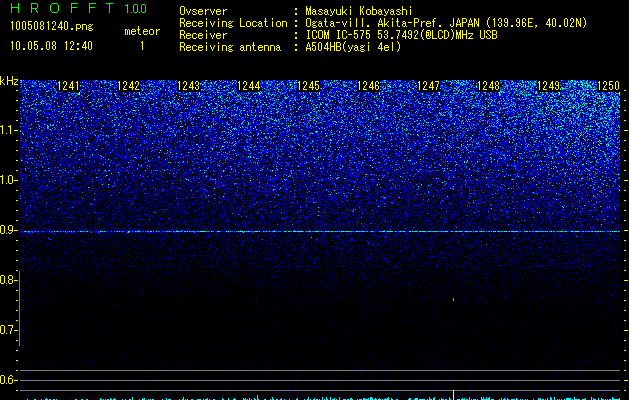Click the 1245 time marker
This screenshot has width=629, height=400.
(308, 86)
